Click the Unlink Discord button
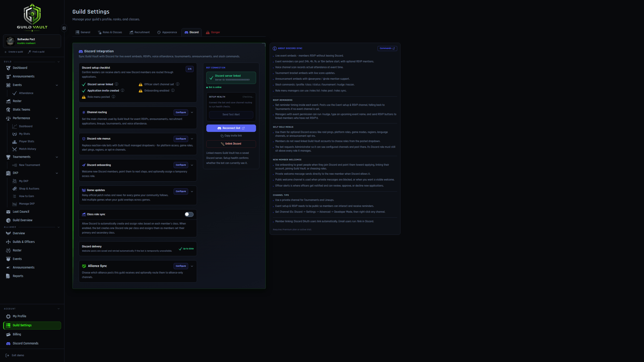This screenshot has height=362, width=644. (231, 144)
